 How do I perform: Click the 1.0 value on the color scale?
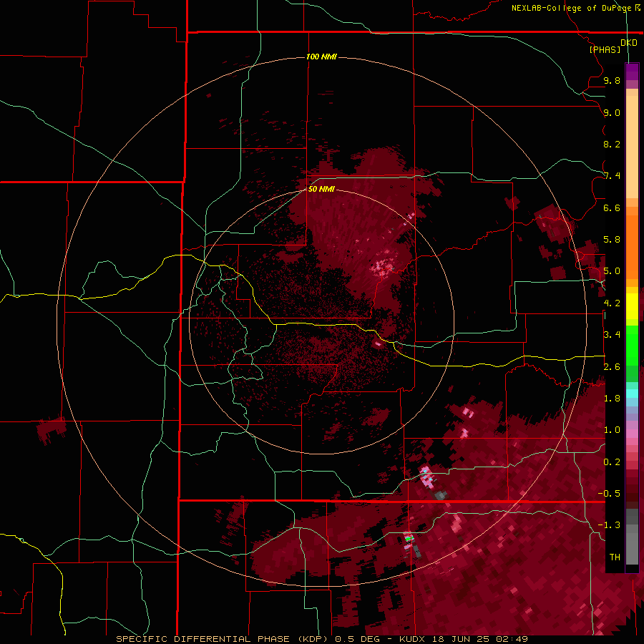click(x=612, y=430)
